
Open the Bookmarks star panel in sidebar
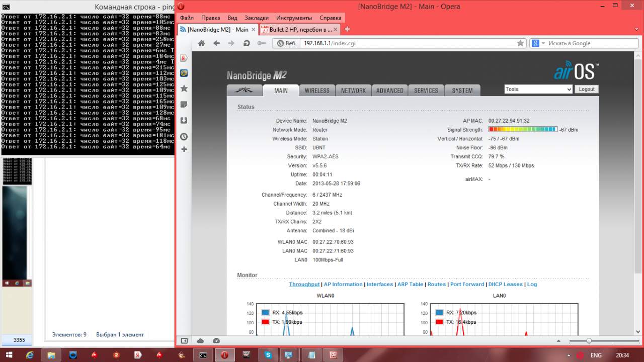click(x=184, y=88)
